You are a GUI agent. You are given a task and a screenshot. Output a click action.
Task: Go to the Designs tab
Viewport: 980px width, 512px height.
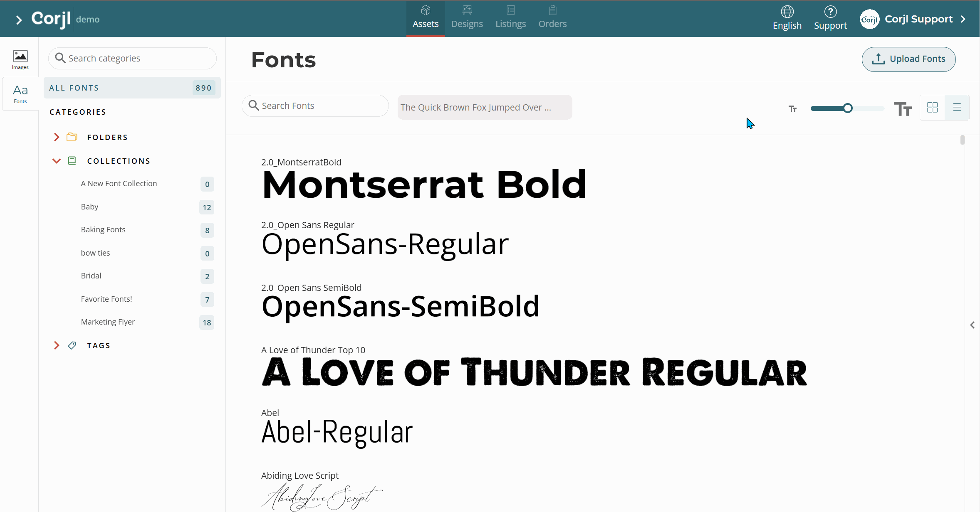467,18
